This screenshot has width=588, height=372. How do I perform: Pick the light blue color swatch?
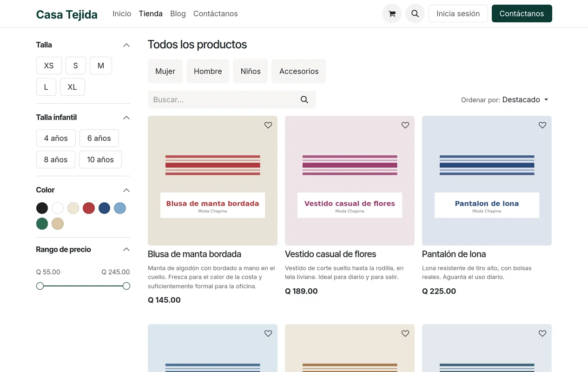[x=120, y=208]
